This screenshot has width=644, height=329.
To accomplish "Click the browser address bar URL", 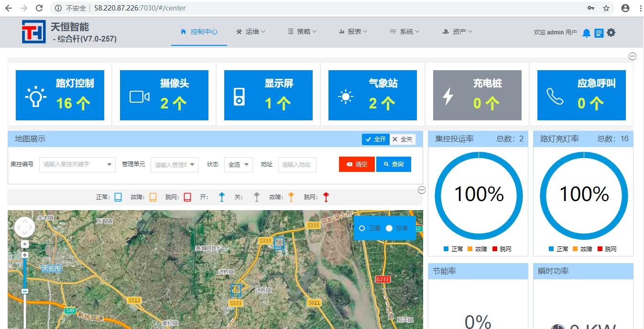I will 140,8.
